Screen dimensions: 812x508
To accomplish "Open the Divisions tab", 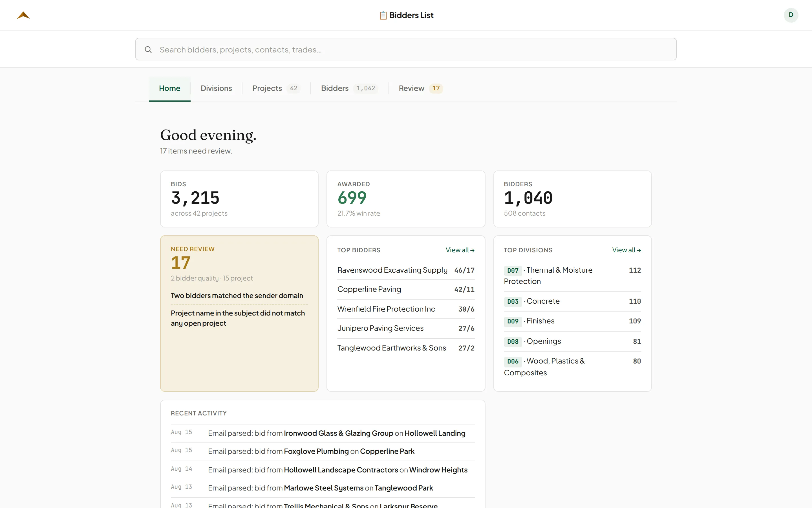I will tap(216, 88).
